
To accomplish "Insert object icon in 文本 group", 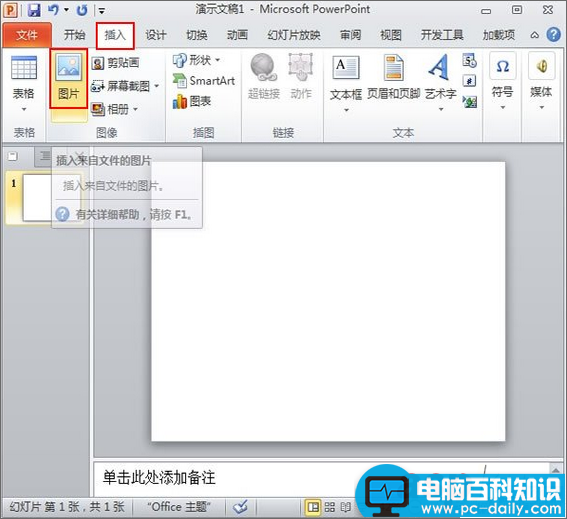I will click(x=469, y=102).
